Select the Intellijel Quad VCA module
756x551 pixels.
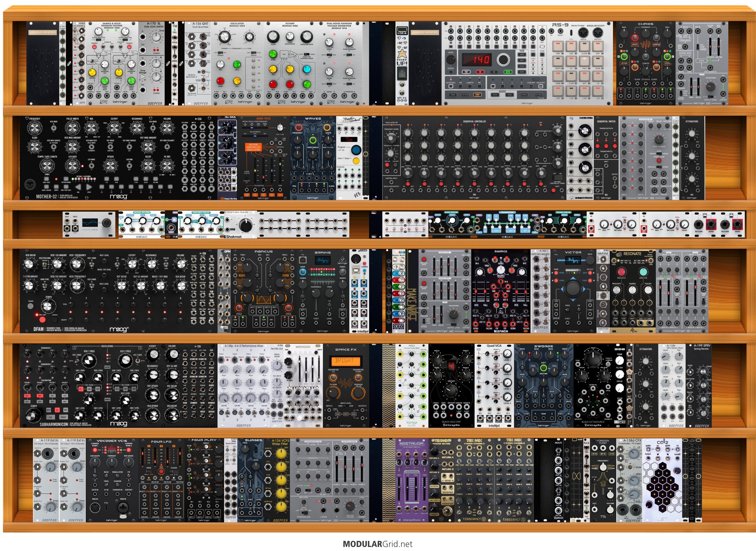point(494,386)
